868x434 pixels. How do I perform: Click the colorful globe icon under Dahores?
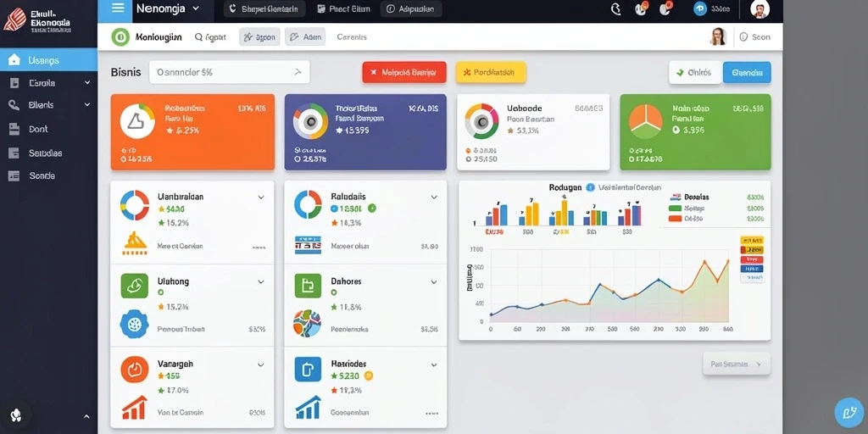pyautogui.click(x=308, y=324)
